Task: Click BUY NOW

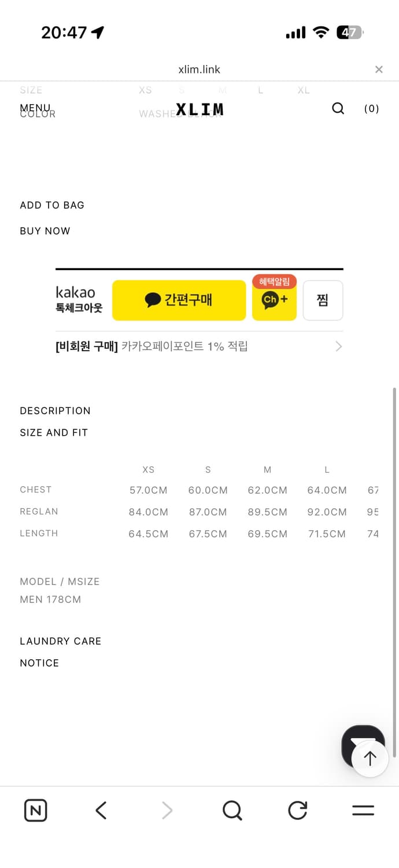Action: [45, 231]
